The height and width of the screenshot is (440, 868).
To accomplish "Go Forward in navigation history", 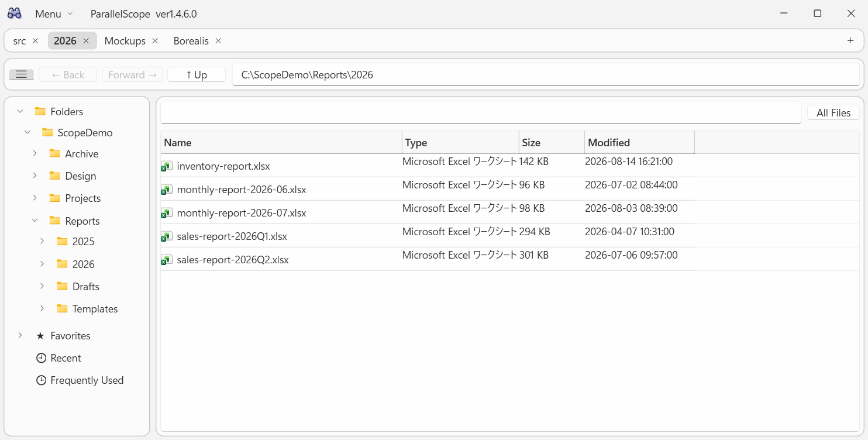I will click(132, 74).
